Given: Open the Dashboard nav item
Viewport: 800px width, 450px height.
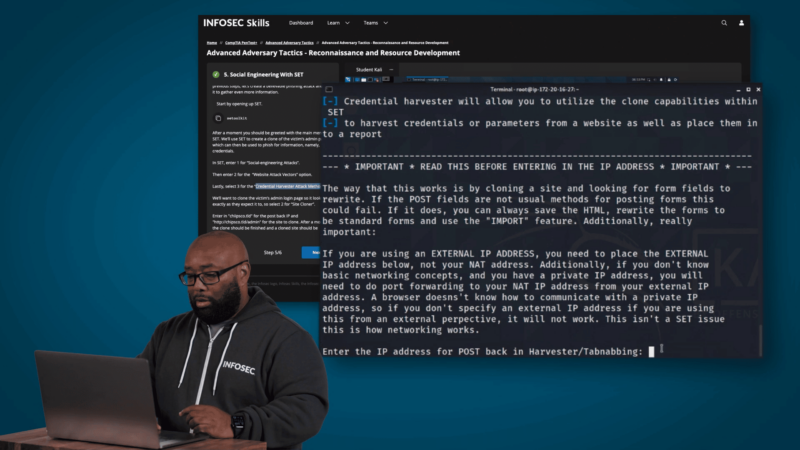Looking at the screenshot, I should (x=300, y=22).
